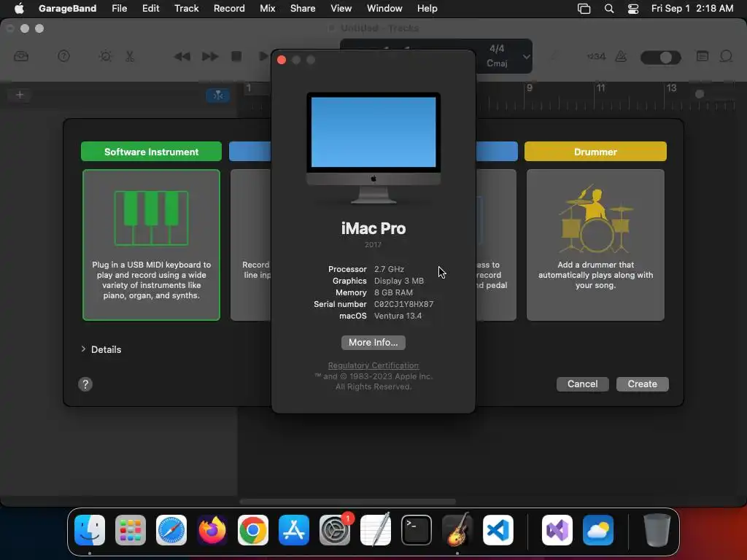This screenshot has height=560, width=747.
Task: Click the Cancel button
Action: click(582, 384)
